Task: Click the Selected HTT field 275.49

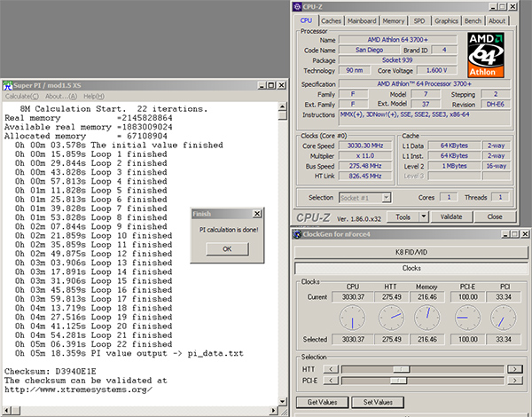Action: [x=392, y=339]
